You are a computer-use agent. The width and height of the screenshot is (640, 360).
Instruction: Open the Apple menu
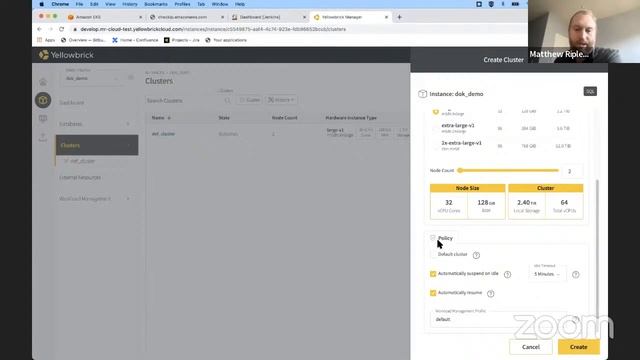(x=42, y=4)
